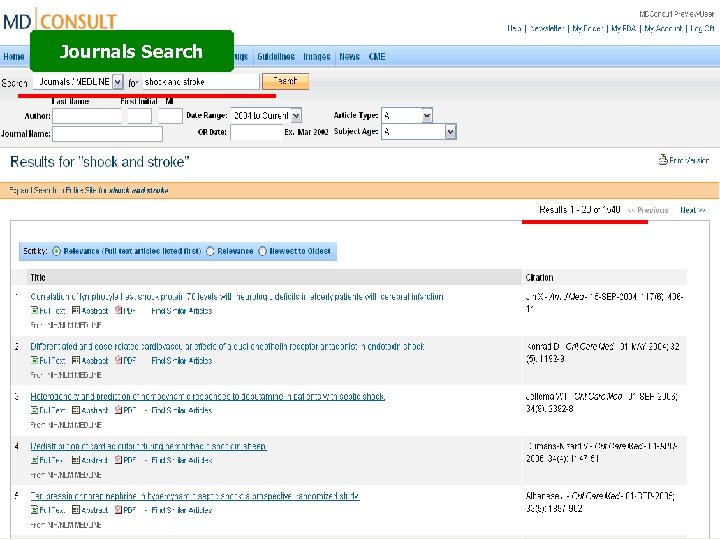
Task: Open Full Text icon for shock in sheep article
Action: (34, 460)
